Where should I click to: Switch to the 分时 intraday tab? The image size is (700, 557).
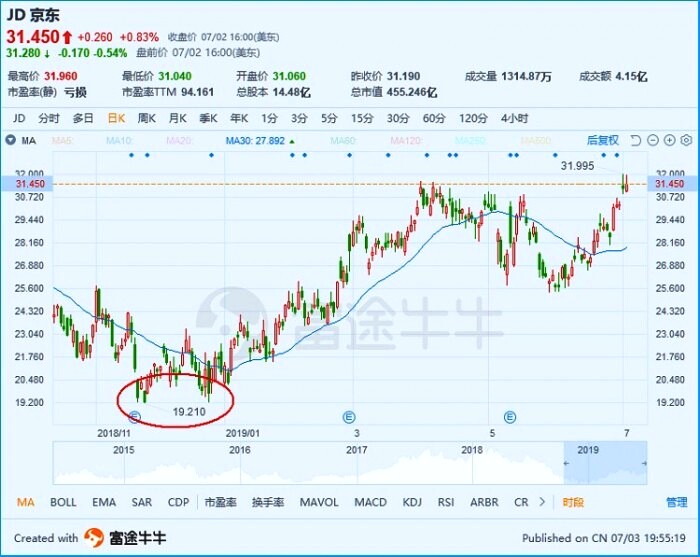[x=49, y=118]
